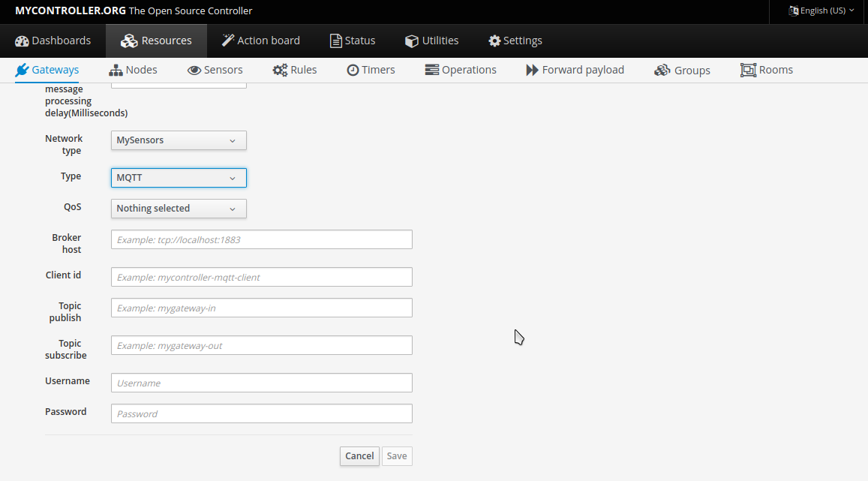
Task: Focus the Broker host input field
Action: coord(262,240)
